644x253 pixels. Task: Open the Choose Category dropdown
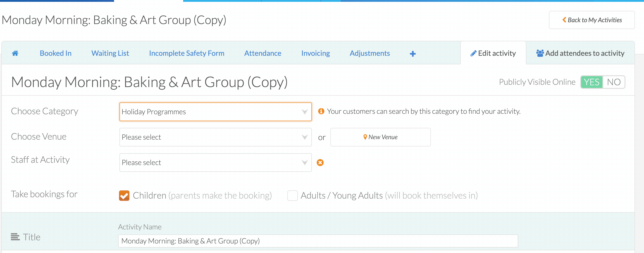click(215, 112)
